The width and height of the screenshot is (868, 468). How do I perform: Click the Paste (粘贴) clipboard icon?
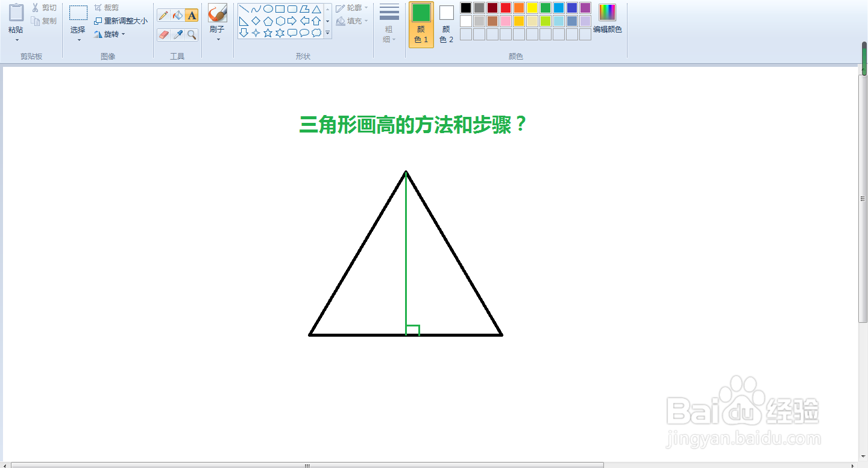16,13
